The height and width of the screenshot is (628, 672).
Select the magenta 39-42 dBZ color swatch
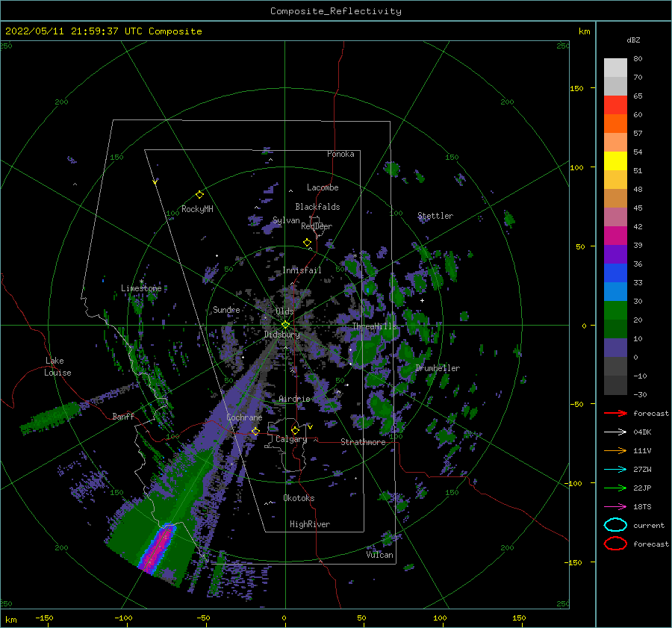tap(615, 236)
